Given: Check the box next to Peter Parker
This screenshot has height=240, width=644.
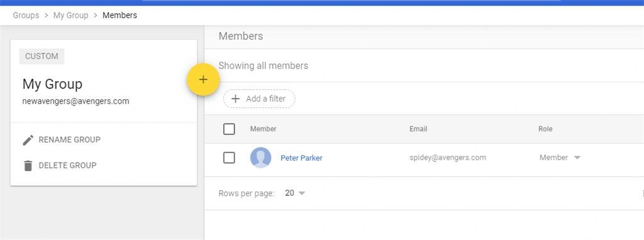Looking at the screenshot, I should [x=229, y=158].
